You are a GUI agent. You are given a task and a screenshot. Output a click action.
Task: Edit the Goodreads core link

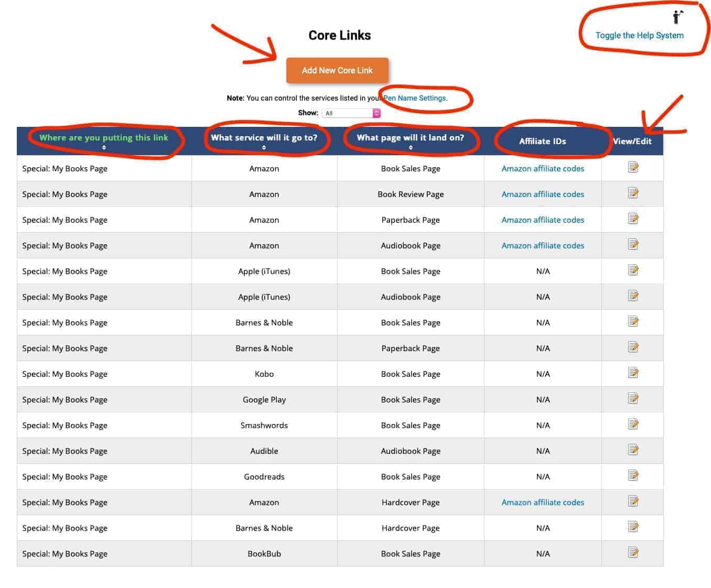point(633,475)
